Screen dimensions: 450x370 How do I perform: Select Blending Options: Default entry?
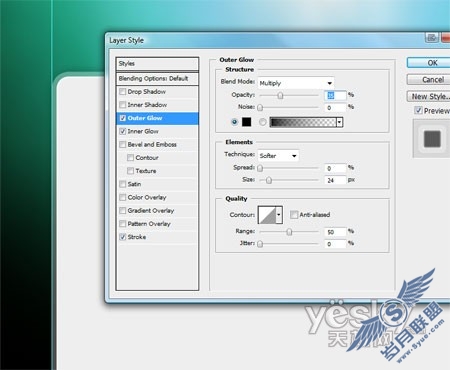click(x=157, y=78)
